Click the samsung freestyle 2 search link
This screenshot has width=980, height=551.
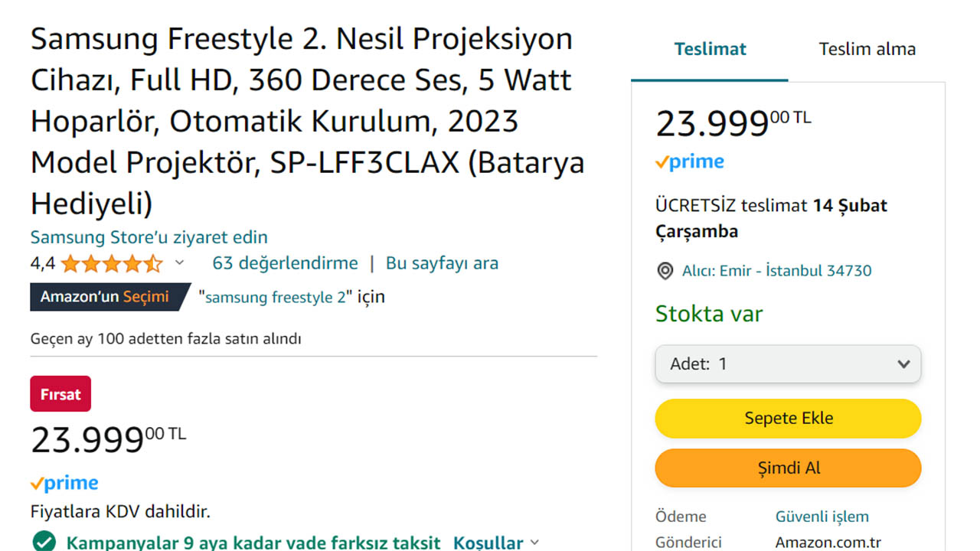coord(275,297)
